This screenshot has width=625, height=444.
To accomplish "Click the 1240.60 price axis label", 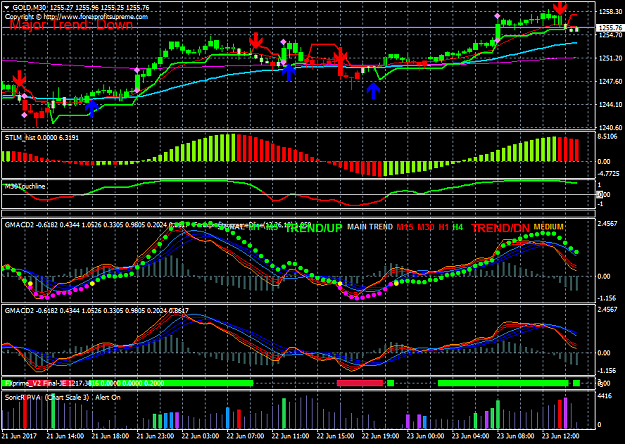I will tap(610, 128).
